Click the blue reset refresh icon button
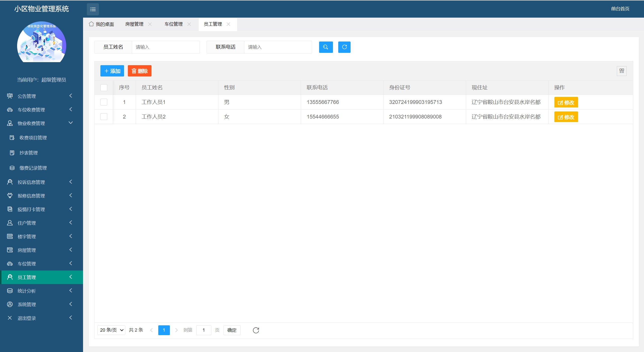Viewport: 644px width, 352px height. [344, 47]
